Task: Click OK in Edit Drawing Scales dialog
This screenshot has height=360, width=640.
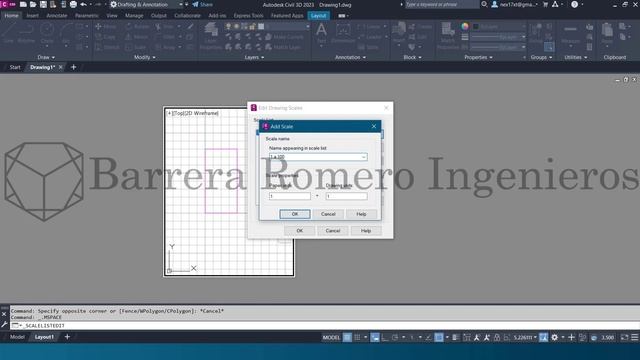Action: 300,231
